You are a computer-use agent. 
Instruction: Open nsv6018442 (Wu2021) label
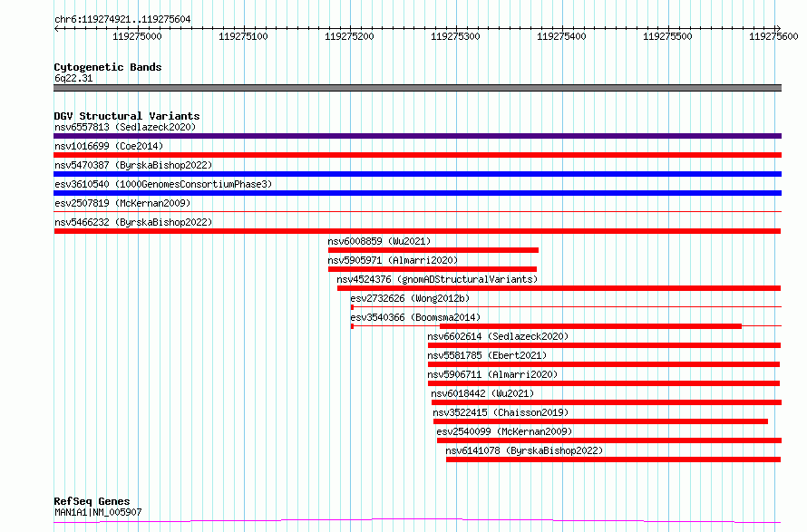tap(482, 393)
